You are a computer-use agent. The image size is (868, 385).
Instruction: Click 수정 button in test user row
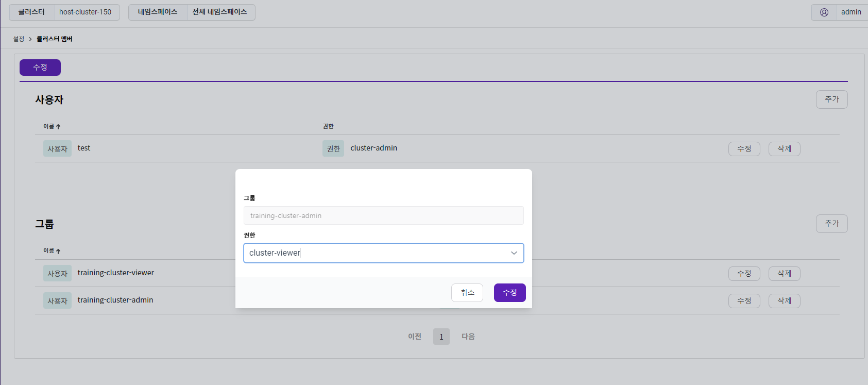click(744, 149)
